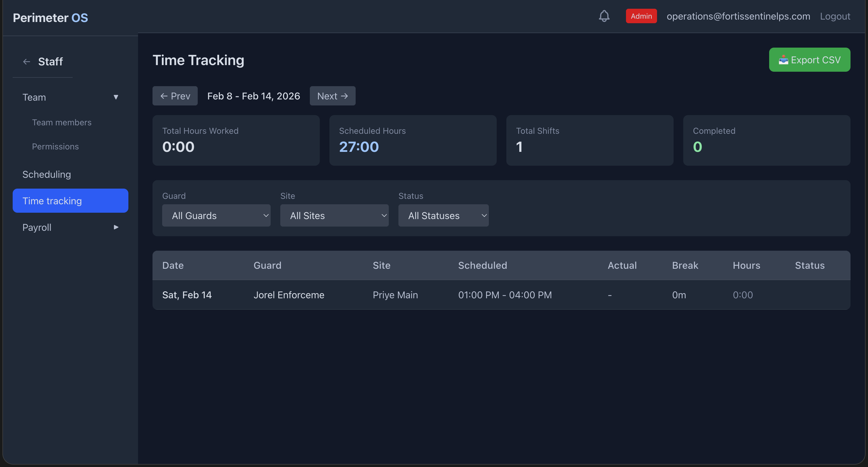Go to Team members page
Screen dimensions: 868x467
(62, 122)
